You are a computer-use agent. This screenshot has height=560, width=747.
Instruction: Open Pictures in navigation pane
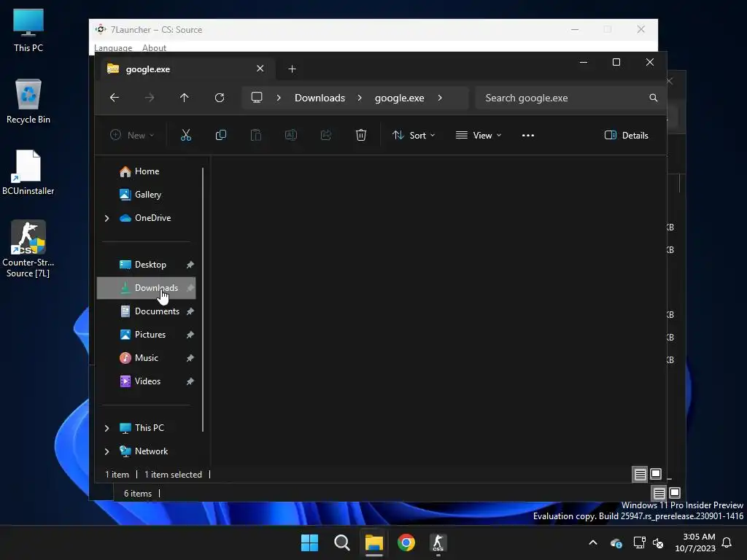(x=146, y=335)
